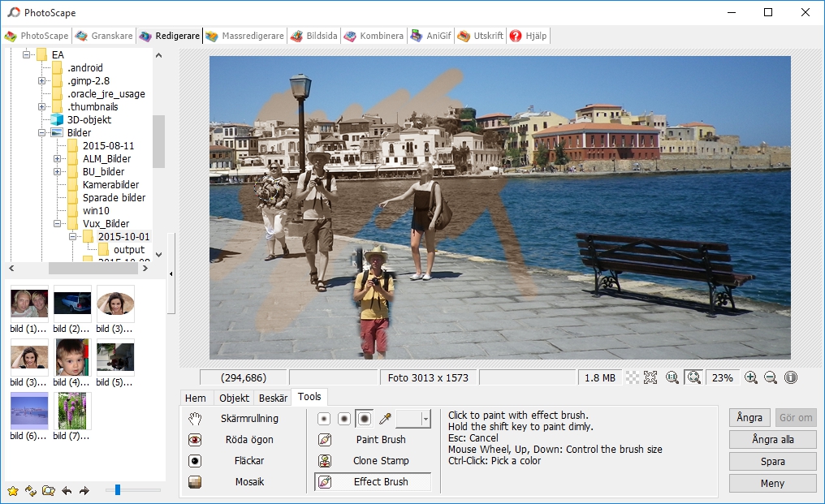
Task: Zoom out with the minus magnifier
Action: click(771, 377)
